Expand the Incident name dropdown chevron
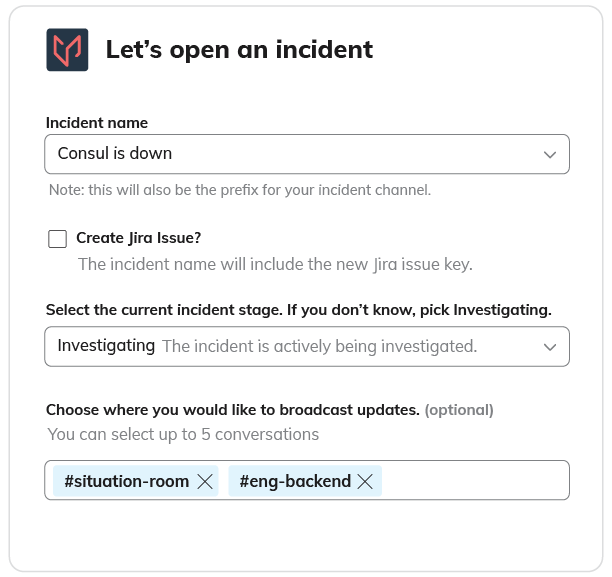The height and width of the screenshot is (577, 612). pos(549,155)
